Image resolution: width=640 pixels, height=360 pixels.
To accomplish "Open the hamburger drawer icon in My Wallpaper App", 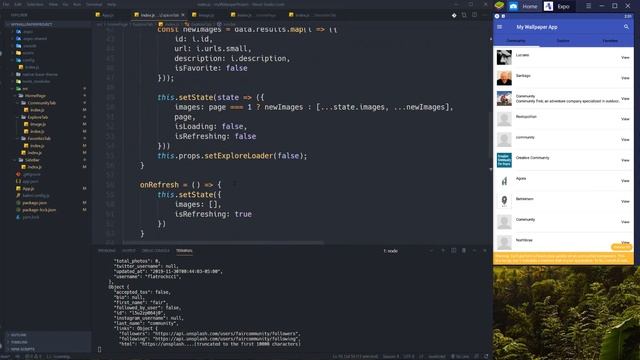I will coord(500,27).
